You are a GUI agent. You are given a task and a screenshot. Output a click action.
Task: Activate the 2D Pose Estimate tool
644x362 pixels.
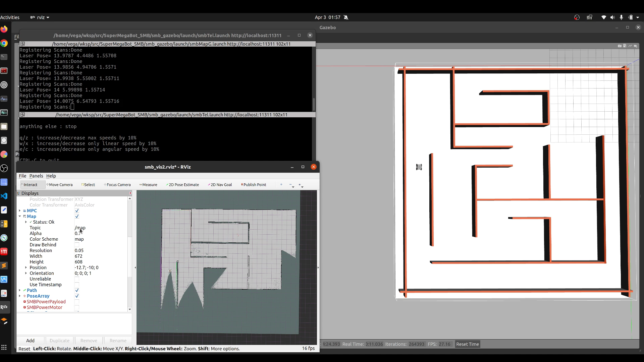(182, 185)
